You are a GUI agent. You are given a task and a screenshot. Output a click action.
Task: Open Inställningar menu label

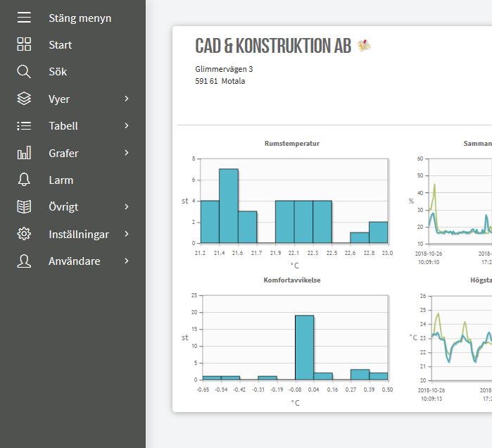point(79,235)
